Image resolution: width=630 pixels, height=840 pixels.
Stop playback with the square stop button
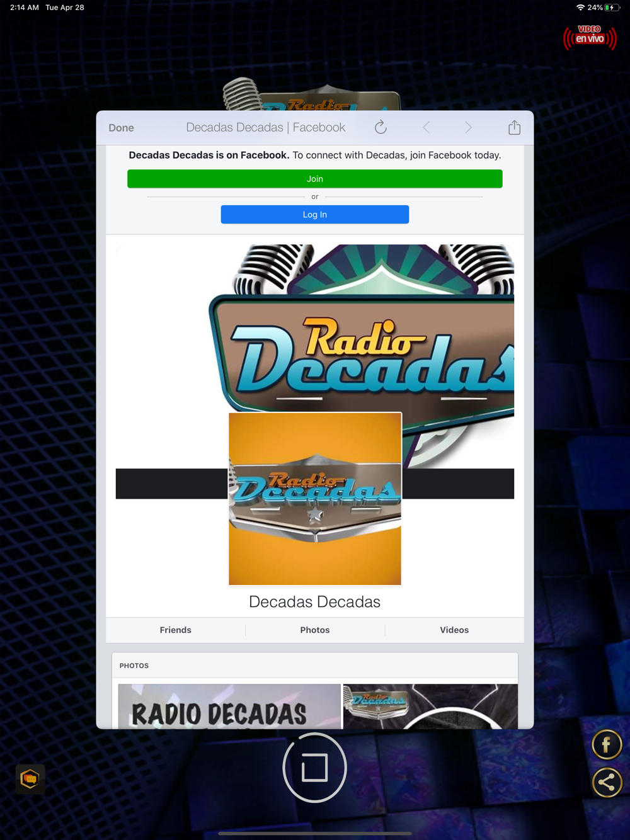(x=314, y=768)
